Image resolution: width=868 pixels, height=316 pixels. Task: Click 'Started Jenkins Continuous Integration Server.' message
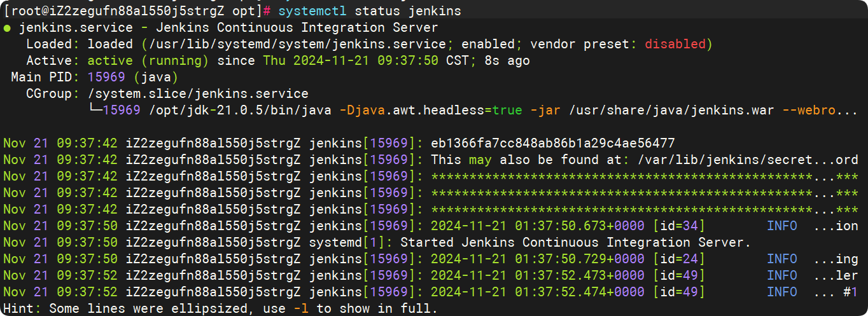(x=576, y=242)
